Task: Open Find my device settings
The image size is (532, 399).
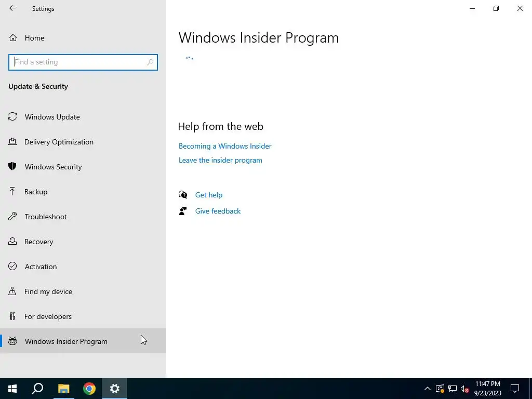Action: tap(83, 291)
